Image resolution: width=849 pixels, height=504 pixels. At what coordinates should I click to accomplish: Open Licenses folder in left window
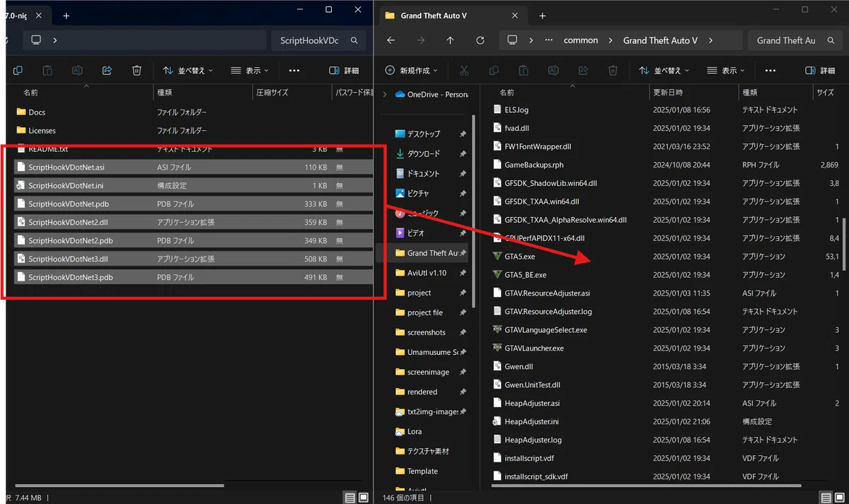pos(42,131)
